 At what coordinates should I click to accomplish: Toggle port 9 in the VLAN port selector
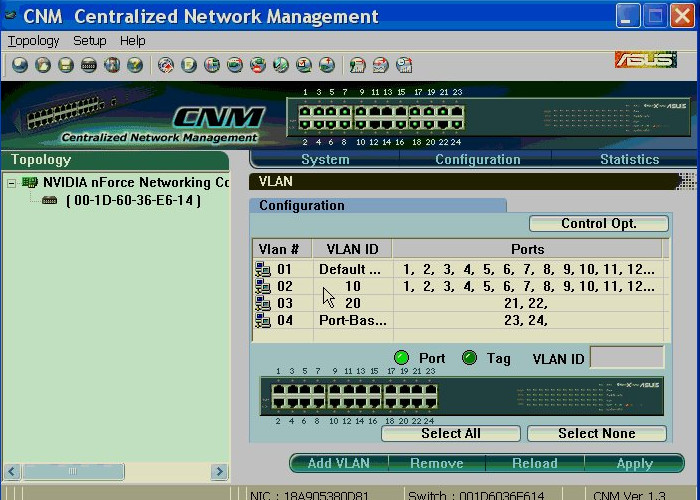(335, 390)
